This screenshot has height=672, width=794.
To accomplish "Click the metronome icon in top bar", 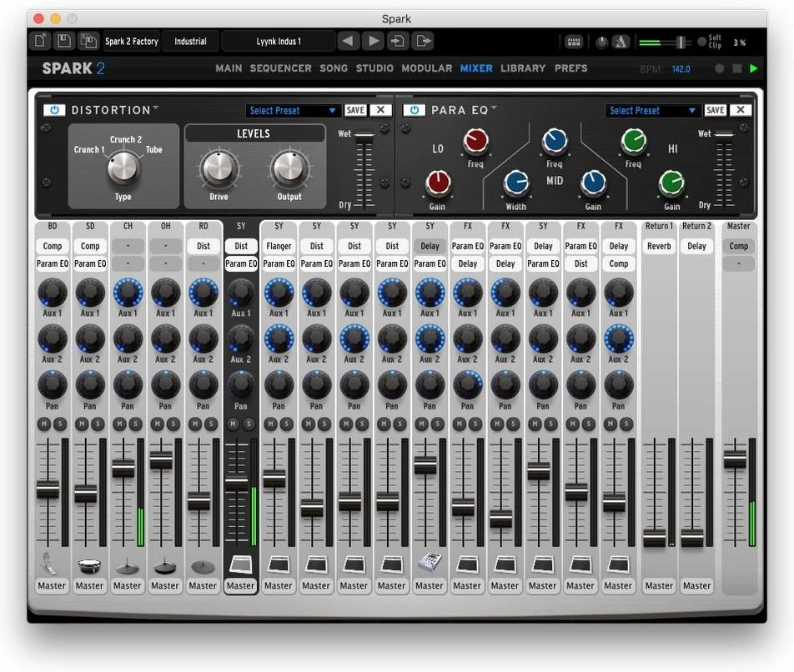I will [x=621, y=42].
